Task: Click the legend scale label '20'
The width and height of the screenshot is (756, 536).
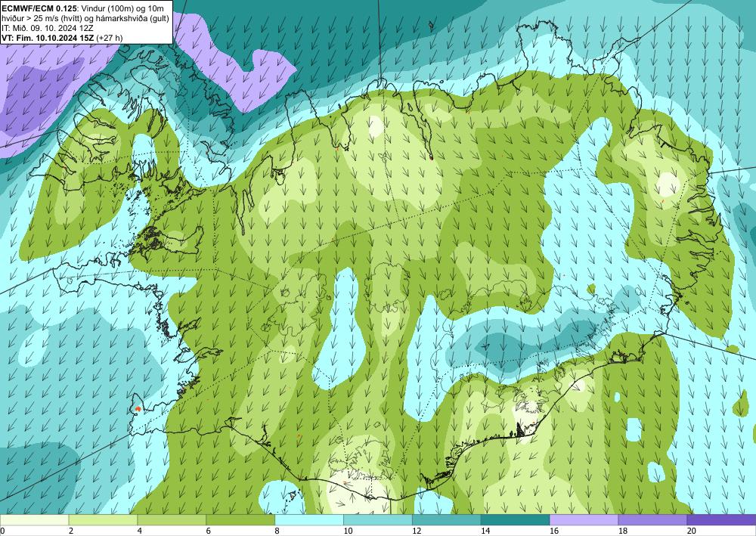Action: click(x=692, y=531)
